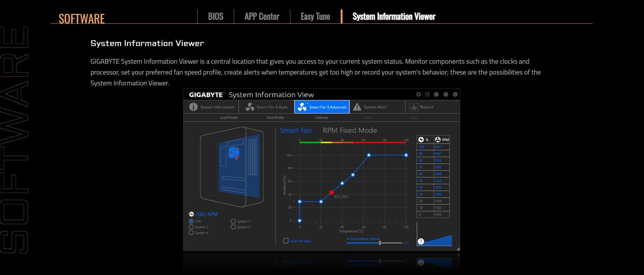Click the Temperature Interval slider handle

pos(380,243)
